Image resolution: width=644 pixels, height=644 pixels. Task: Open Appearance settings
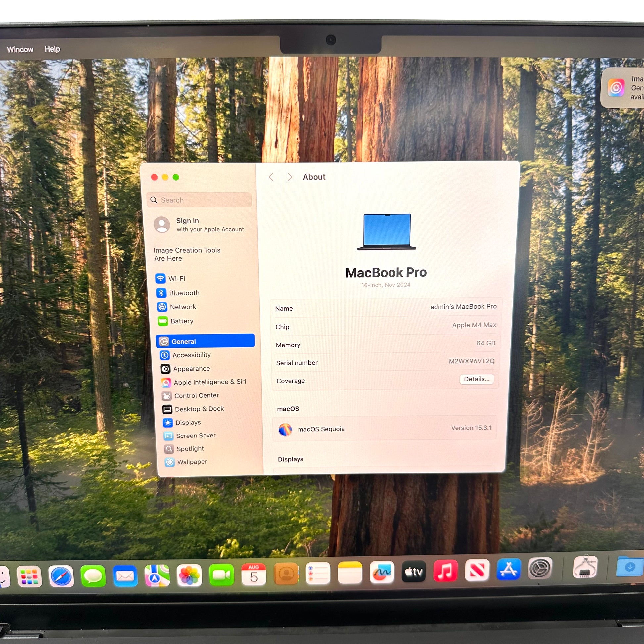click(185, 369)
